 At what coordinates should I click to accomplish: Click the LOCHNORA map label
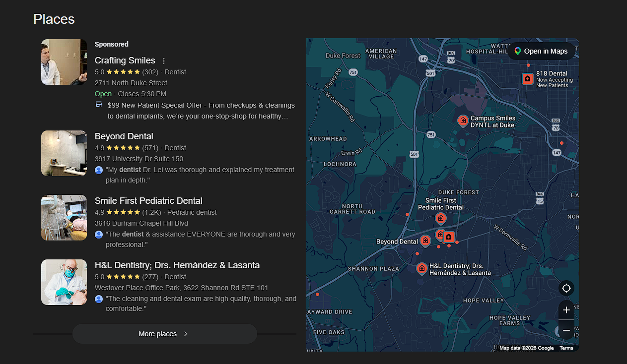click(340, 164)
